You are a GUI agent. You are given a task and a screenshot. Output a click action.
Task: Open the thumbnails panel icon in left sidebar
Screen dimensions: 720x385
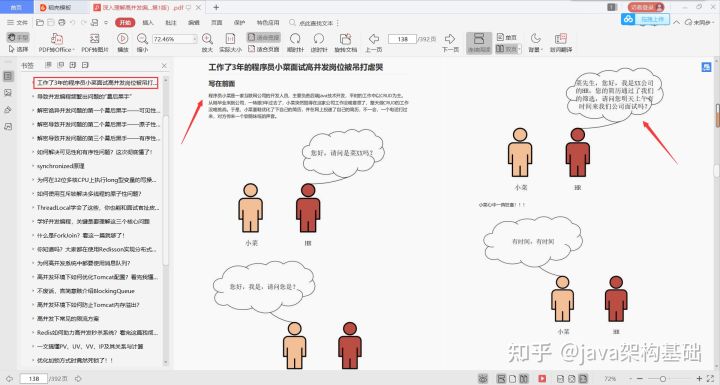(8, 93)
